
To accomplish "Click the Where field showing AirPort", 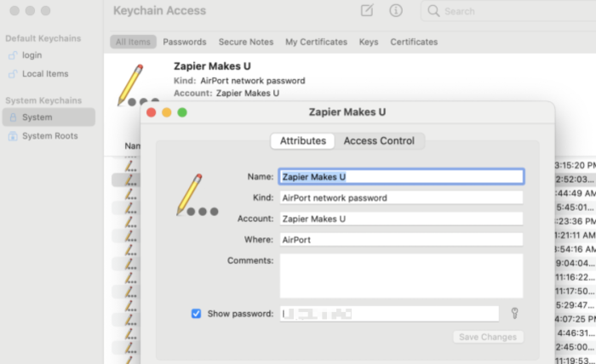I will (x=401, y=240).
